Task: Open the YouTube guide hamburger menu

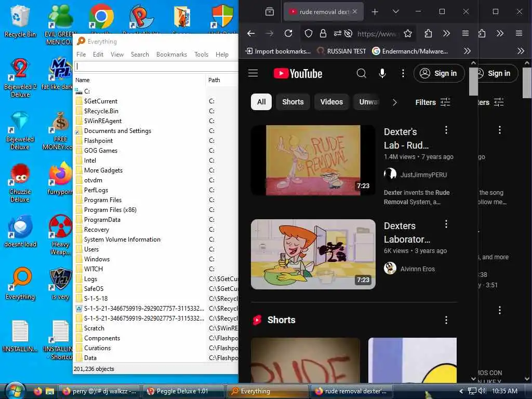Action: [253, 73]
